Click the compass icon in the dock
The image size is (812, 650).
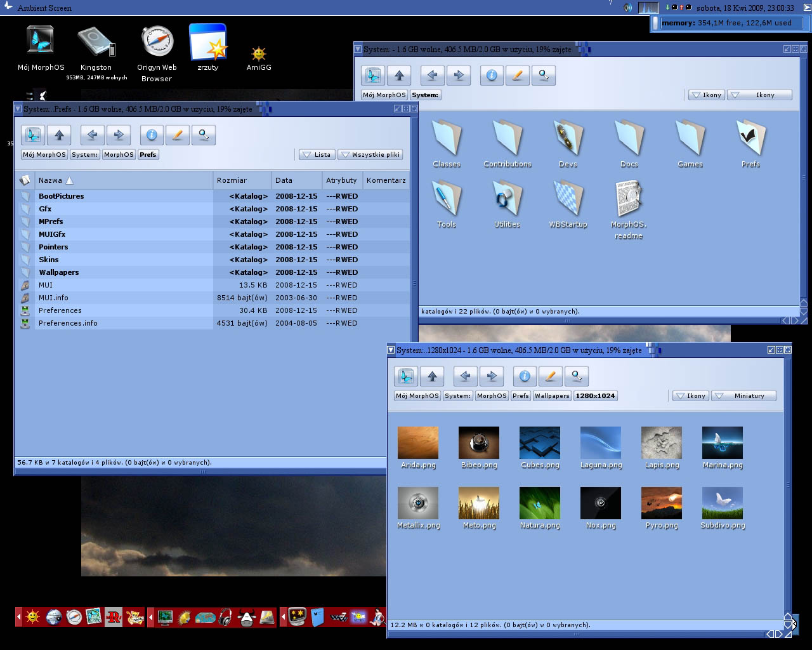74,616
